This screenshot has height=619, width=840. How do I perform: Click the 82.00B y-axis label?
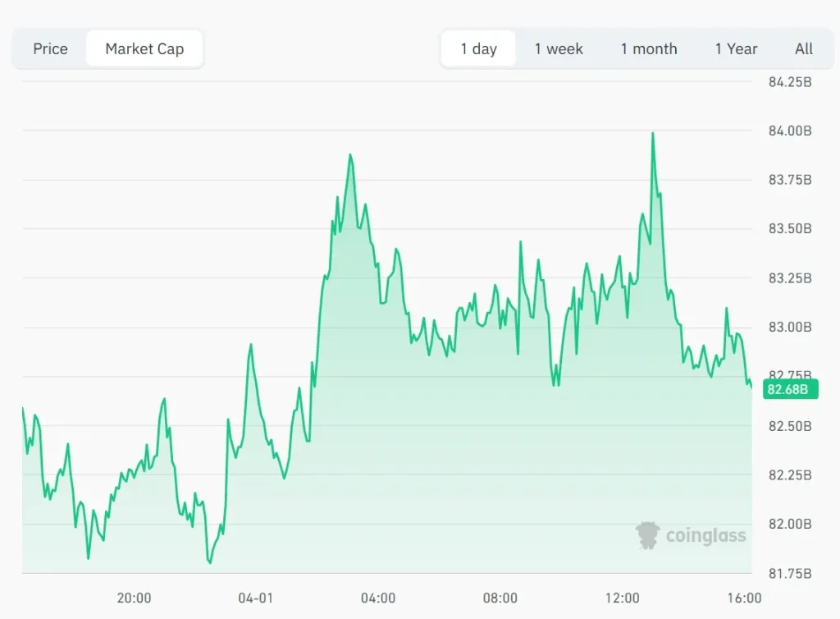(x=790, y=524)
